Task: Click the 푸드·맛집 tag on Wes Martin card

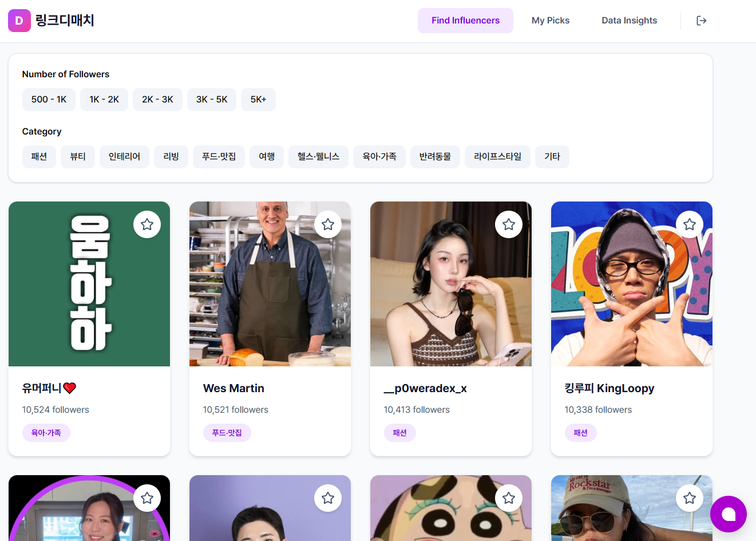Action: click(x=227, y=433)
